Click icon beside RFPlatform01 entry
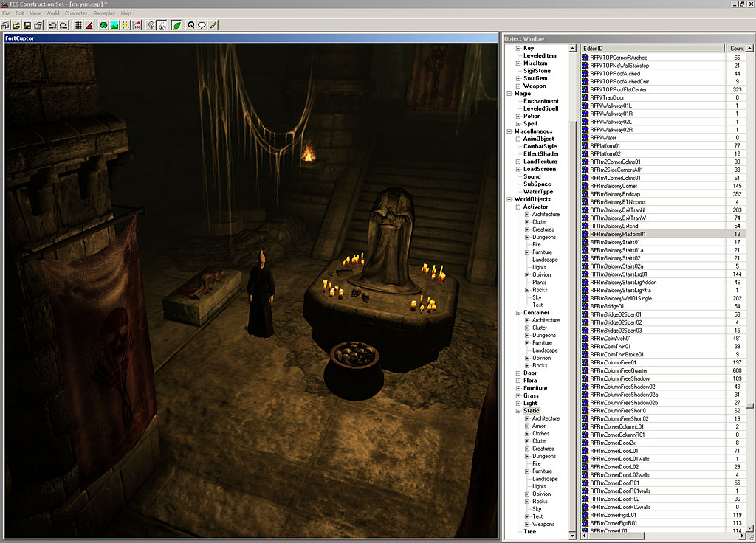This screenshot has height=543, width=756. pos(585,145)
